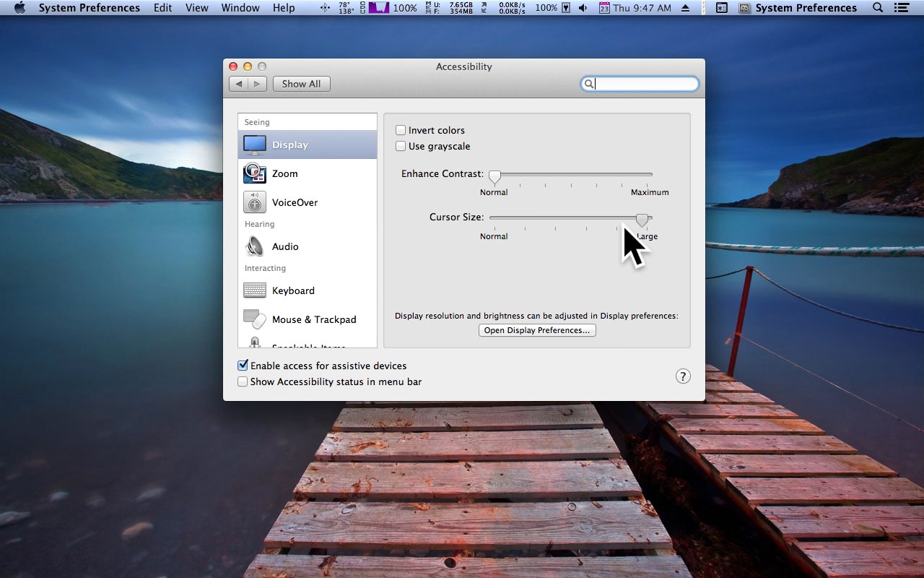The width and height of the screenshot is (924, 578).
Task: Open the Help menu
Action: point(284,8)
